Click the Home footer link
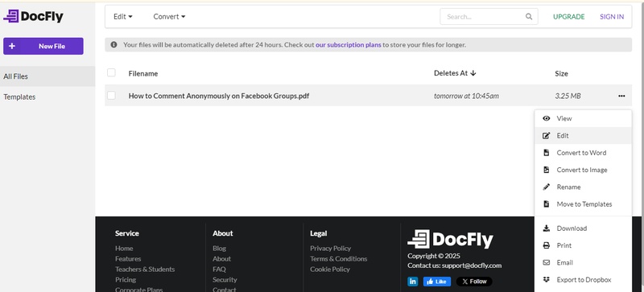The width and height of the screenshot is (644, 292). [x=124, y=249]
